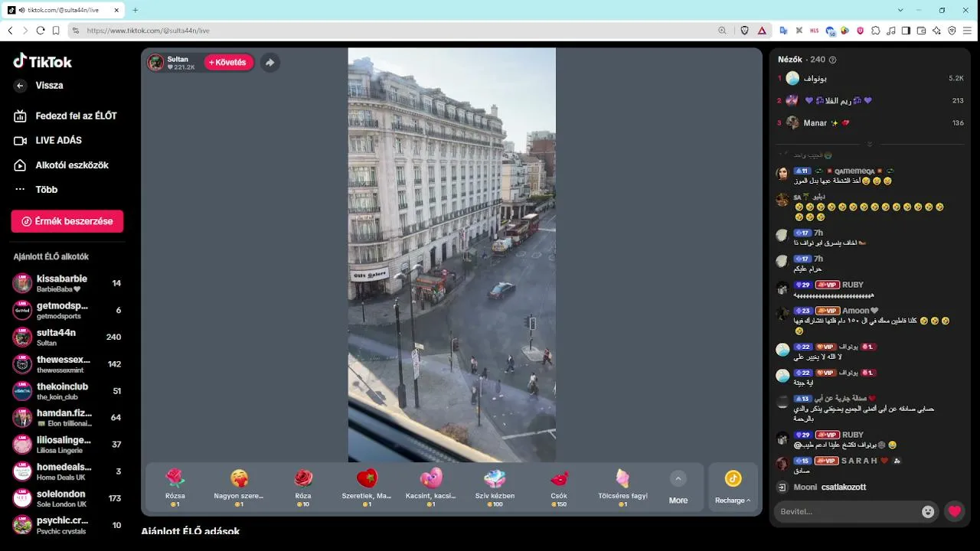
Task: Open Brave Shields lion icon
Action: 744,31
